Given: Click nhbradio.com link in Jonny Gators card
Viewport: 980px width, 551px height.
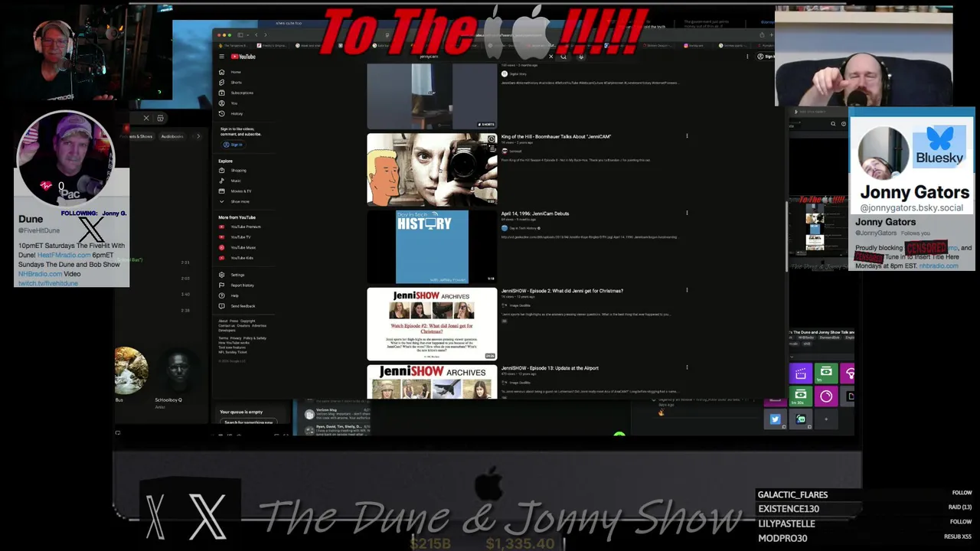Looking at the screenshot, I should [x=939, y=266].
